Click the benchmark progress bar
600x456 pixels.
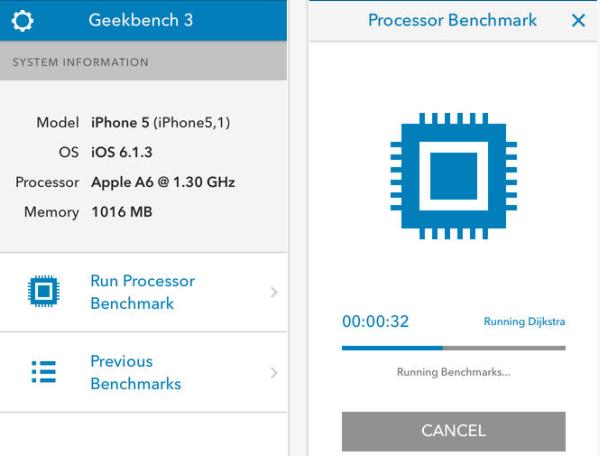click(x=453, y=348)
